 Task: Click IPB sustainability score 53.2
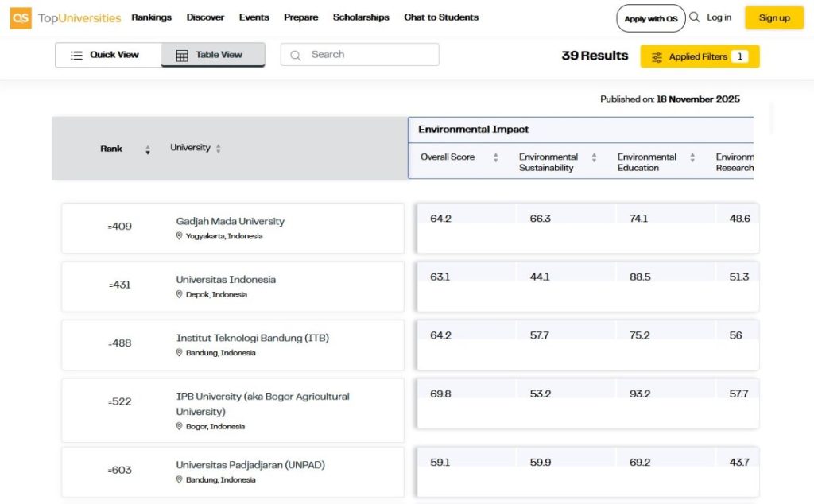pos(541,394)
